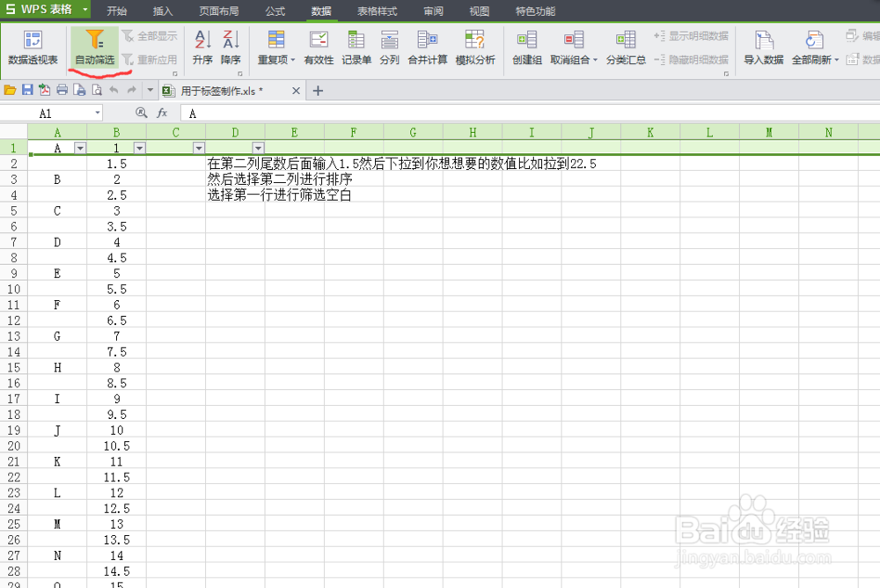Click the fx insert function icon
Screen dimensions: 880x588
pos(162,113)
